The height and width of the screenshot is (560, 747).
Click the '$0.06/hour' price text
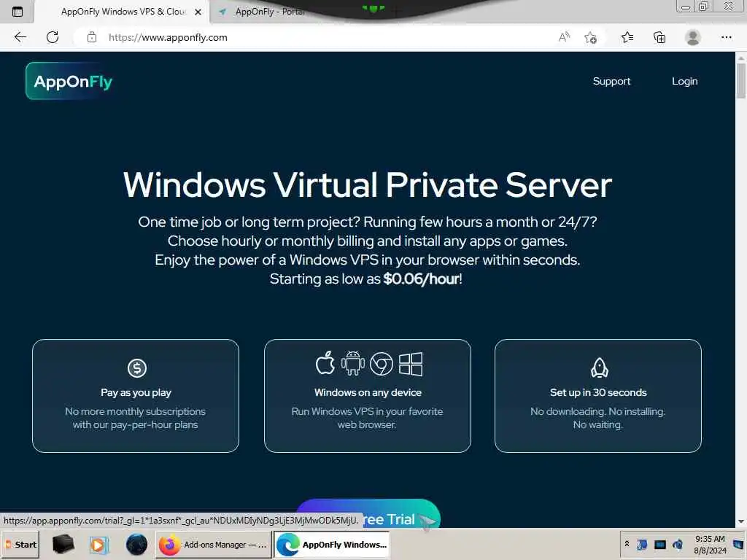422,279
